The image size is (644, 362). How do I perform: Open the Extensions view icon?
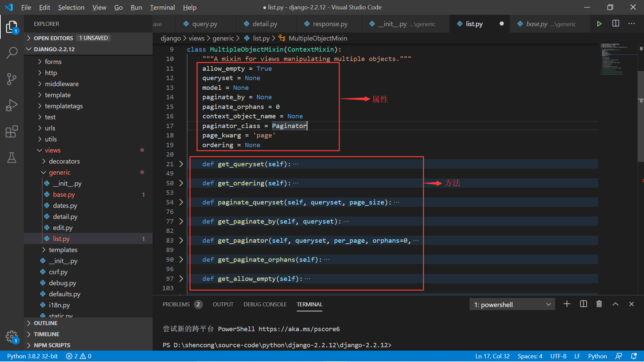tap(12, 131)
